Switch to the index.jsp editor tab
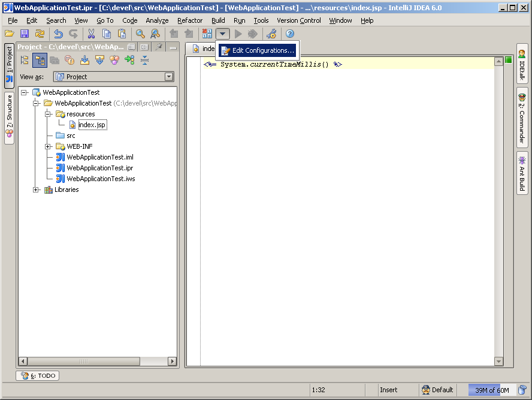Screen dimensions: 532x400 [204, 49]
